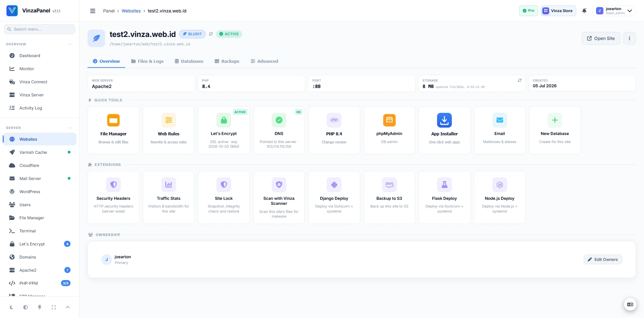
Task: Toggle the sidebar hamburger menu
Action: tap(93, 11)
